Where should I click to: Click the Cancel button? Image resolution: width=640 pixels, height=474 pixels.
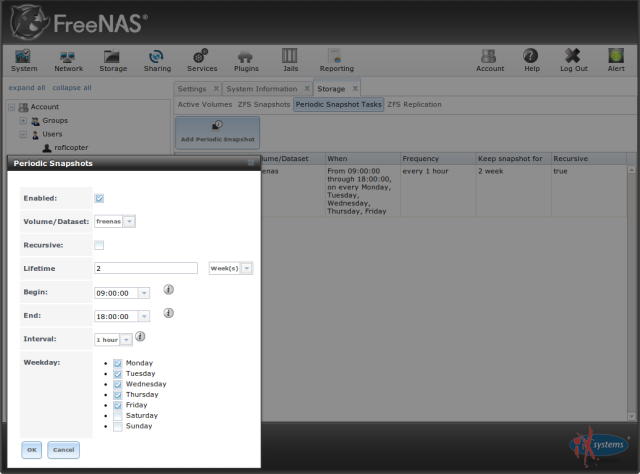pos(63,450)
